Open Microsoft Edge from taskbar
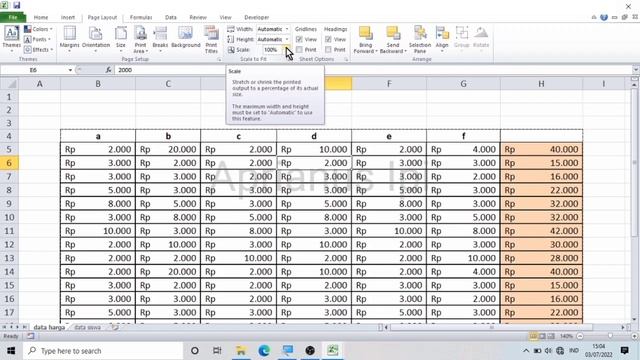This screenshot has width=640, height=360. click(264, 351)
